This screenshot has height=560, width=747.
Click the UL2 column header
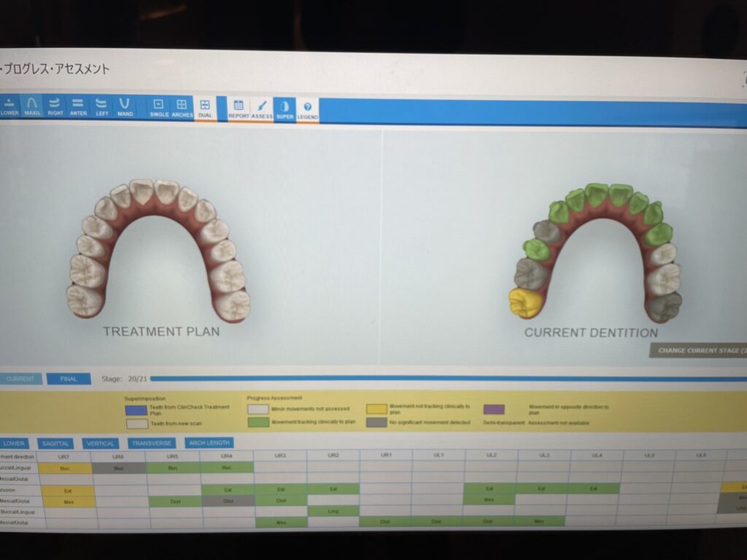click(492, 455)
